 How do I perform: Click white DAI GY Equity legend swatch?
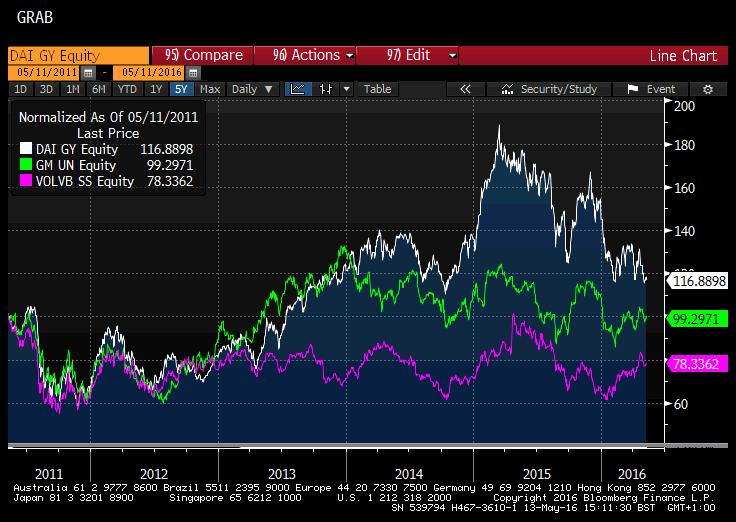pyautogui.click(x=26, y=149)
